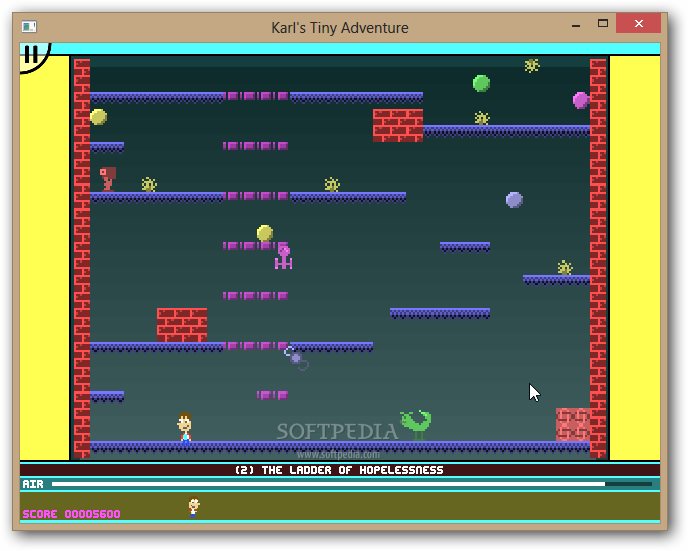The width and height of the screenshot is (688, 551).
Task: Click the pink exit portal block
Action: pos(573,425)
